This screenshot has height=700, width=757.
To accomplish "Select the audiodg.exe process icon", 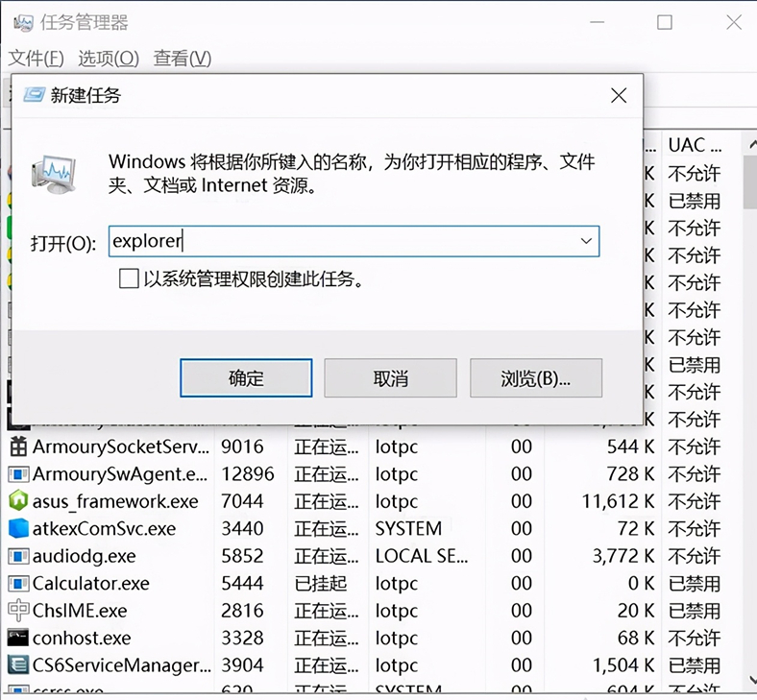I will tap(18, 556).
